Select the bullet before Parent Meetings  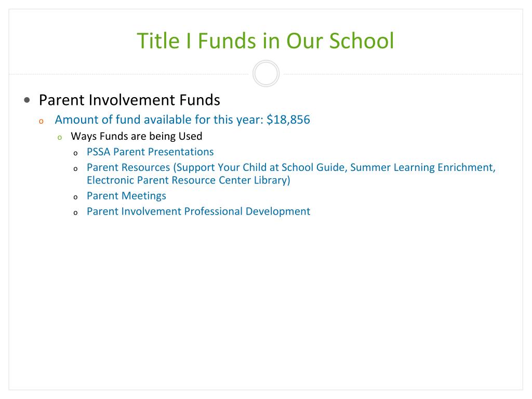(x=75, y=197)
